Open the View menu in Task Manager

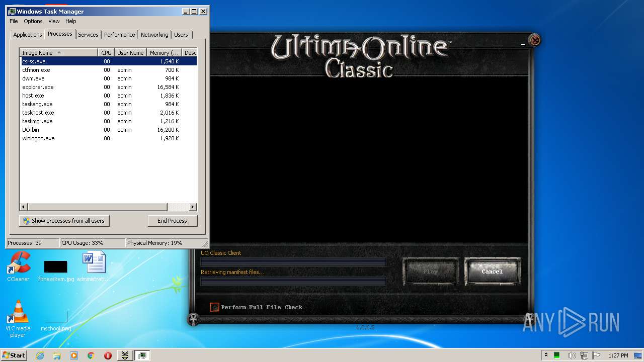pyautogui.click(x=54, y=21)
